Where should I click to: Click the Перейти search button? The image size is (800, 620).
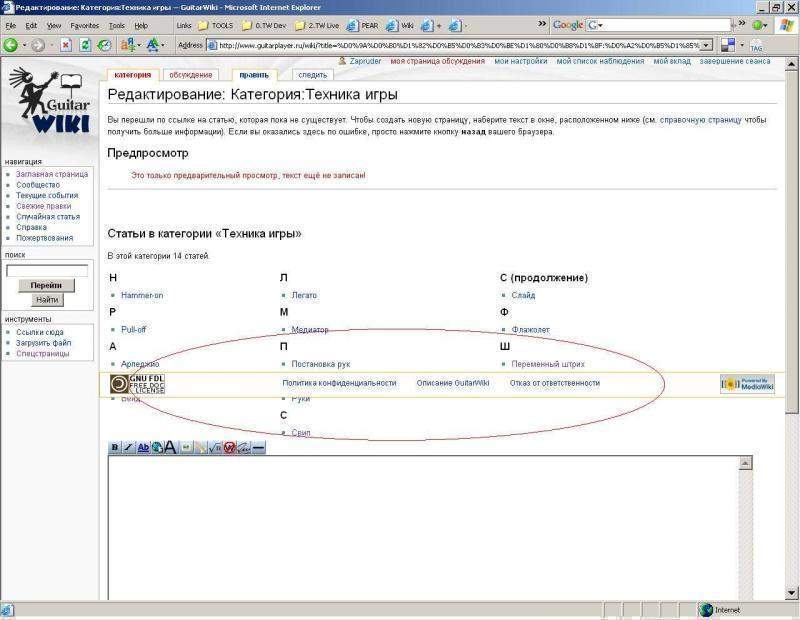click(x=46, y=285)
